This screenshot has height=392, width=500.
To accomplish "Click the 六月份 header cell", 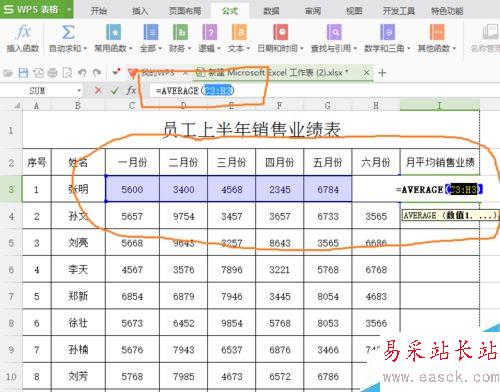I will tap(376, 162).
